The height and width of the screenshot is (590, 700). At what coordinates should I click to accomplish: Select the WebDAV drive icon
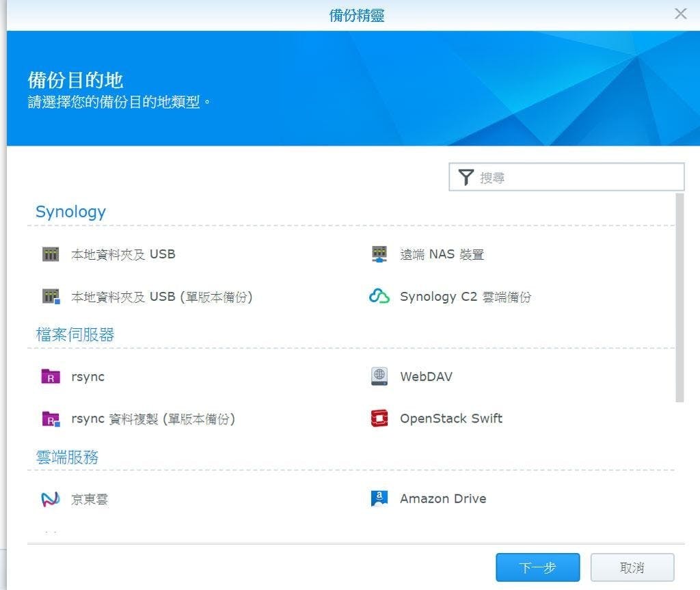pos(379,376)
